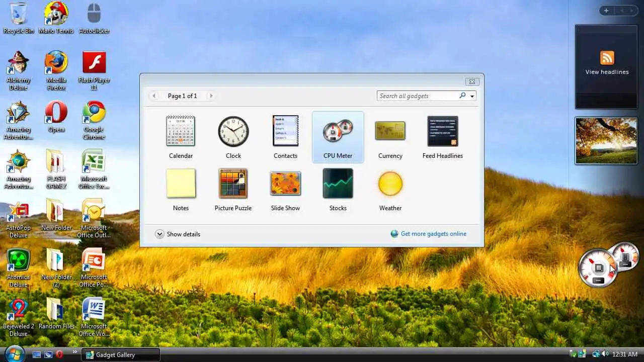Image resolution: width=644 pixels, height=362 pixels.
Task: Launch Opera from the quick launch bar
Action: pos(59,354)
